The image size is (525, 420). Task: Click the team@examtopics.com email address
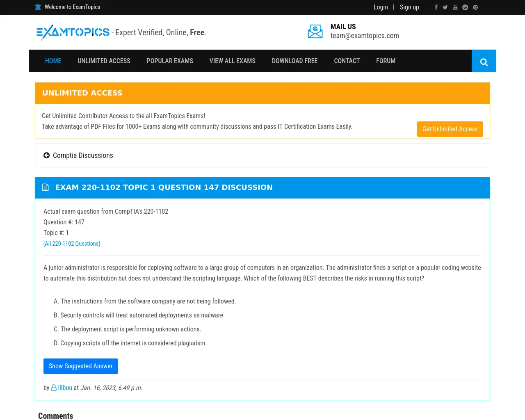tap(365, 36)
